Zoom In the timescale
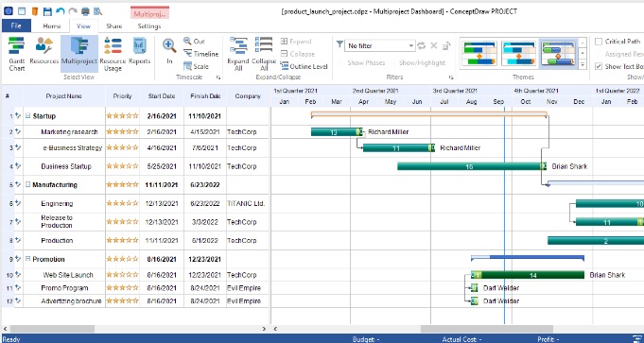The height and width of the screenshot is (343, 644). pos(169,51)
